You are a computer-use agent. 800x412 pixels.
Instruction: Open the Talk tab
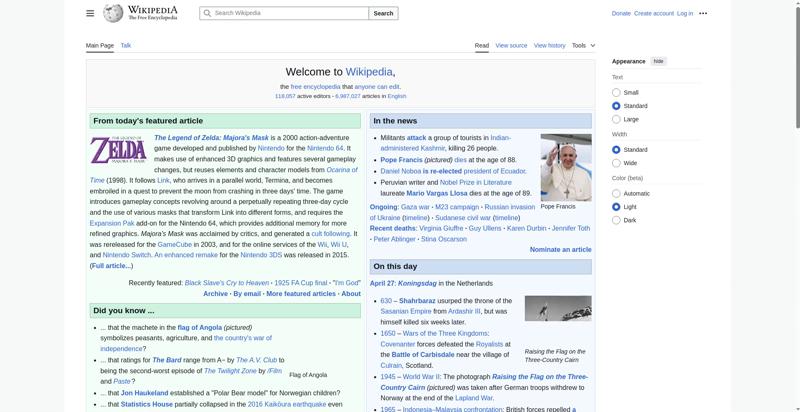126,45
